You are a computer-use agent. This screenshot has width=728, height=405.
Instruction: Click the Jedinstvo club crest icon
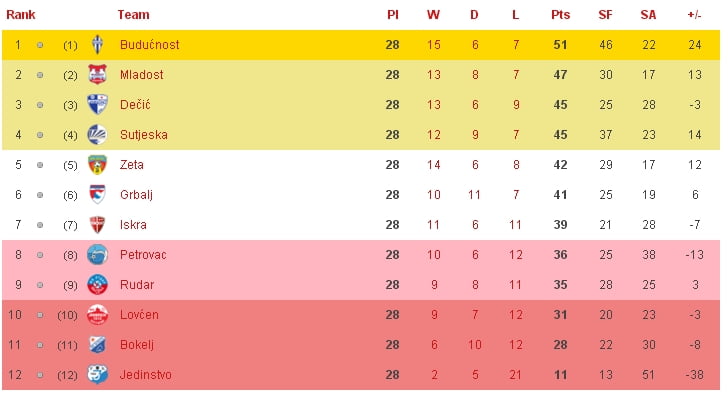(97, 375)
